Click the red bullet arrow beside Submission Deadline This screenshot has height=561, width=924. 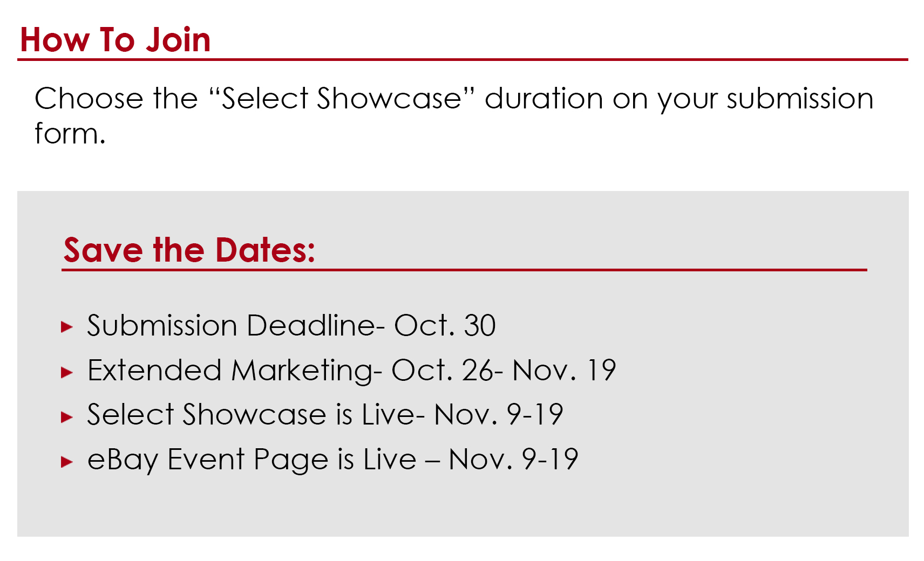67,326
